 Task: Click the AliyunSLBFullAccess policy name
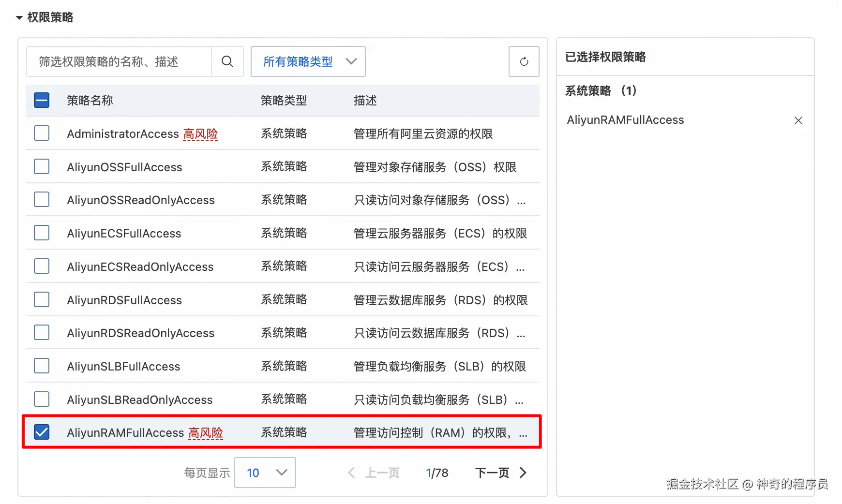pyautogui.click(x=124, y=367)
